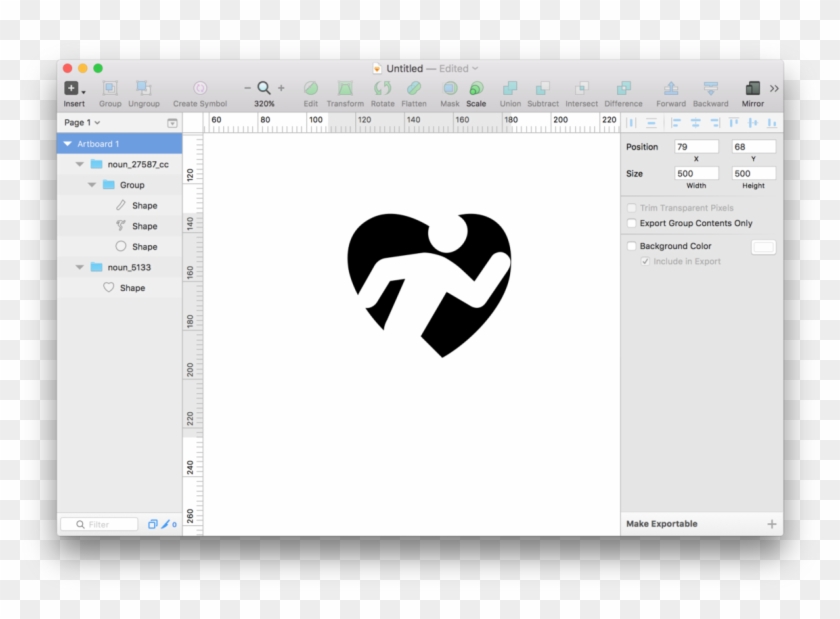The height and width of the screenshot is (619, 840).
Task: Click the heart runner artwork on canvas
Action: tap(429, 285)
